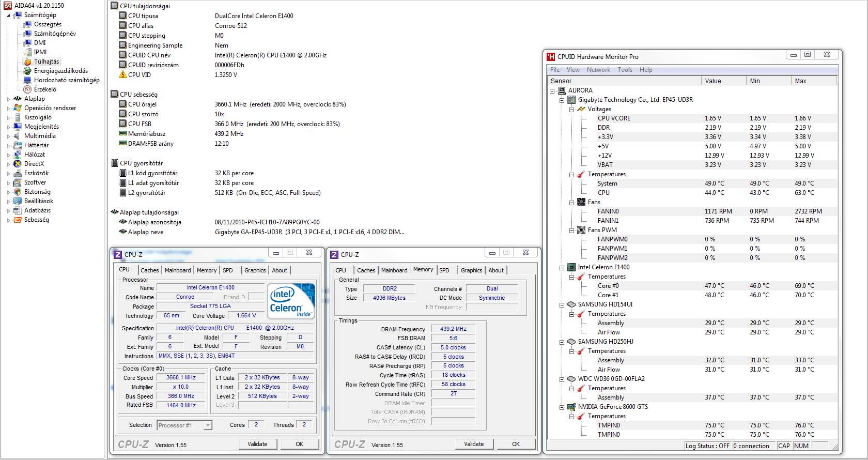Select the CPU órajel row in AIDA64

click(x=232, y=104)
